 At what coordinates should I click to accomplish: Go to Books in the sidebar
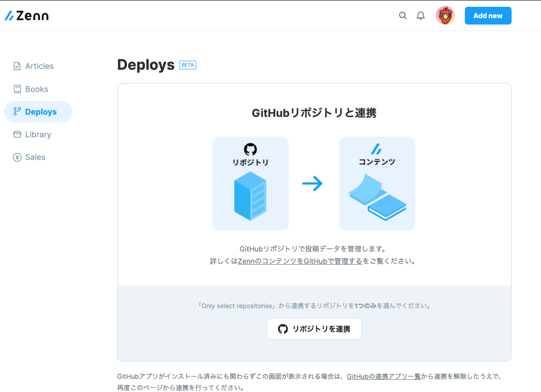31,89
